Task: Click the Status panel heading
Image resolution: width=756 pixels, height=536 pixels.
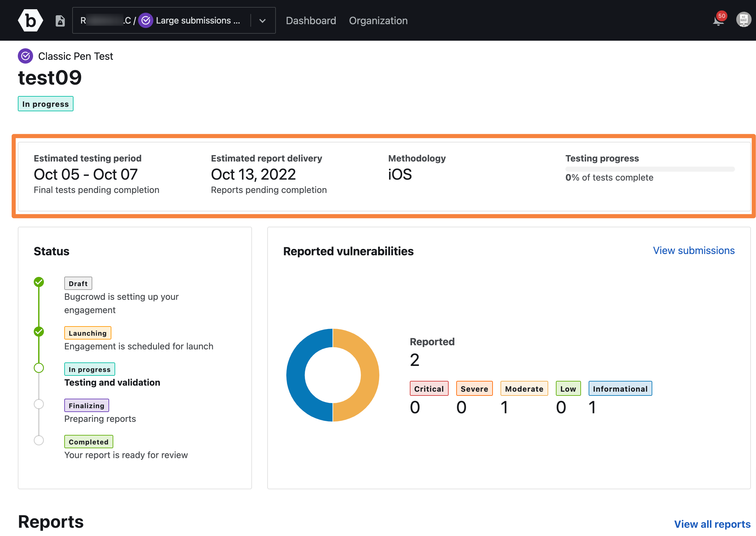Action: point(52,251)
